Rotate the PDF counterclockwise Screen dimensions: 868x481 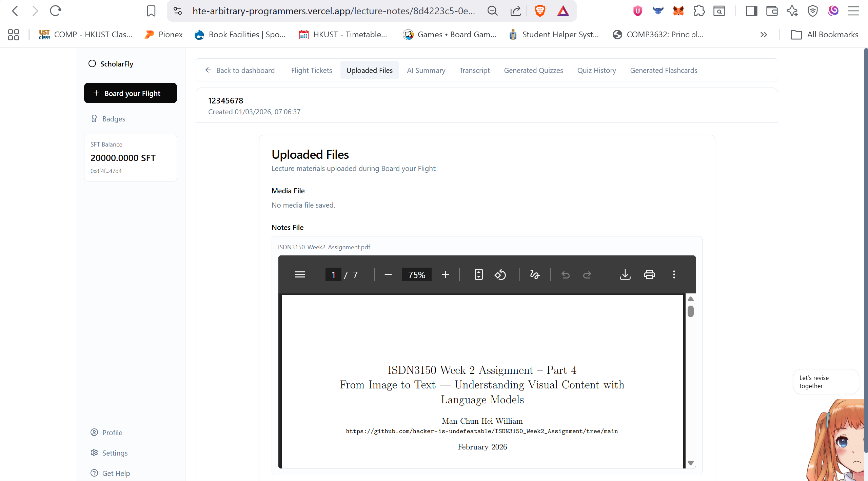click(x=500, y=274)
